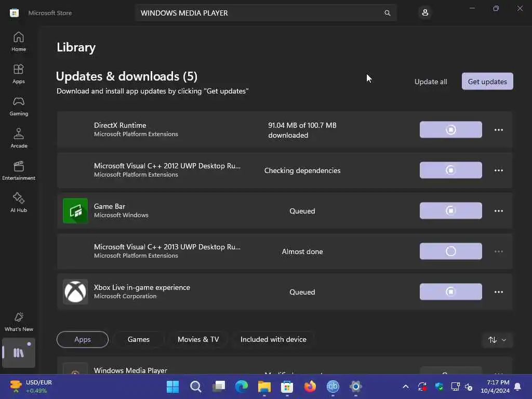This screenshot has width=532, height=399.
Task: Select Included with device filter
Action: 273,339
